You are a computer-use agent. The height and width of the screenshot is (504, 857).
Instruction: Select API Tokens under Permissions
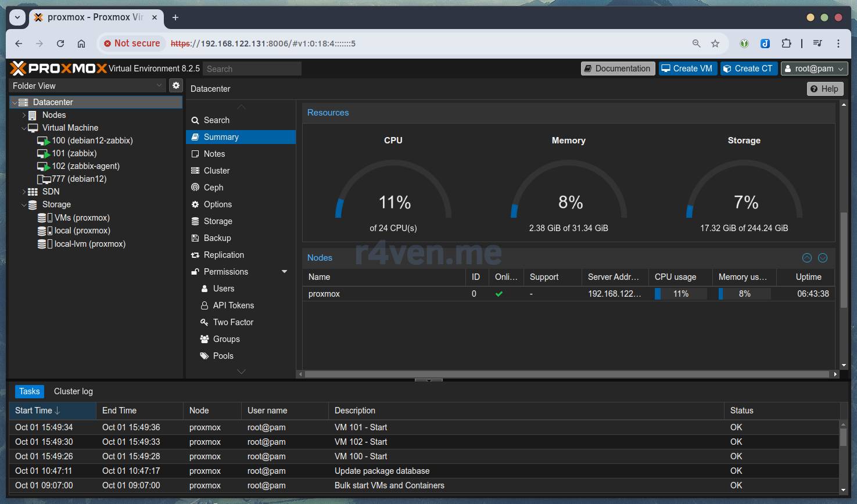click(x=233, y=305)
